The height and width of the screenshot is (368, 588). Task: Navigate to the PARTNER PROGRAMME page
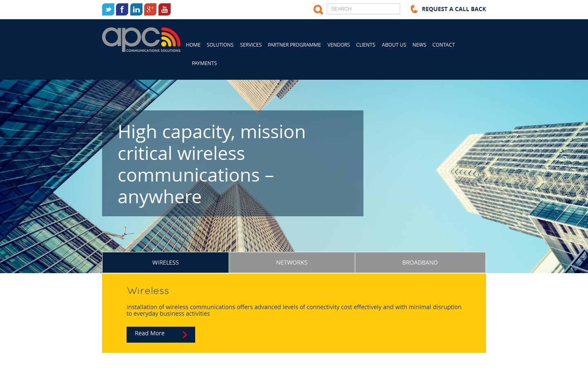[x=294, y=45]
